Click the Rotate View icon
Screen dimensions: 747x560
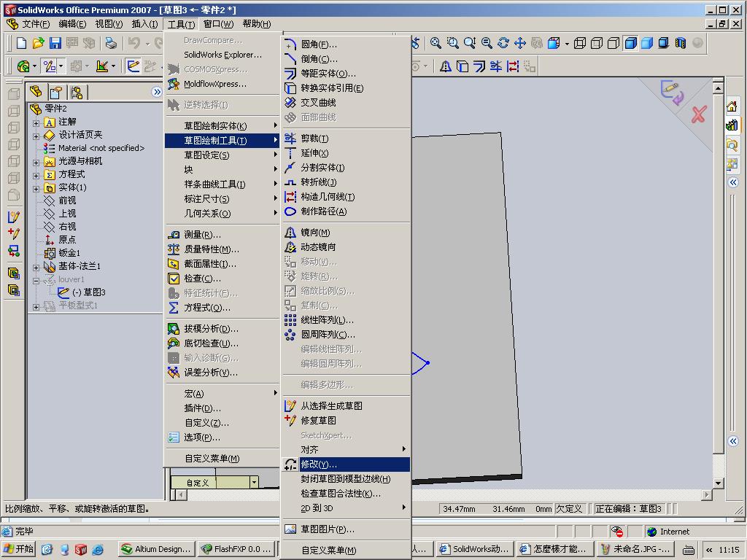pos(503,43)
